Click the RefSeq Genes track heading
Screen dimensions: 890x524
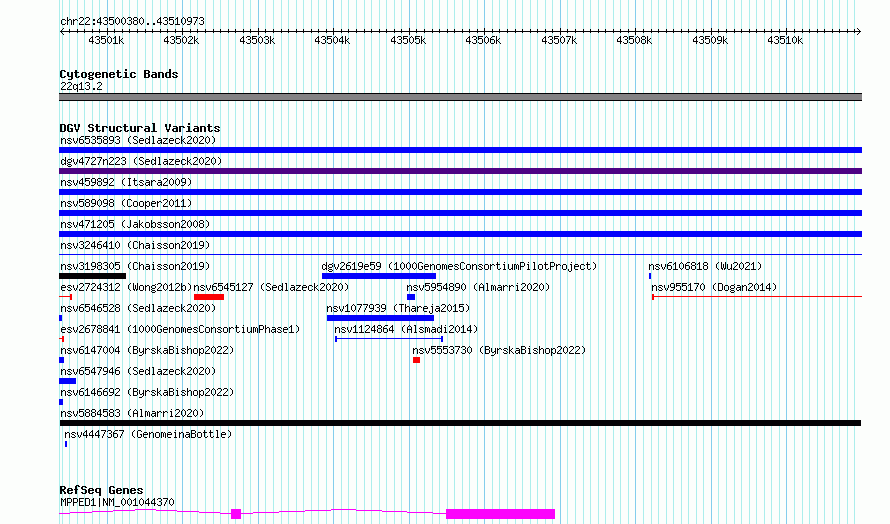(101, 490)
